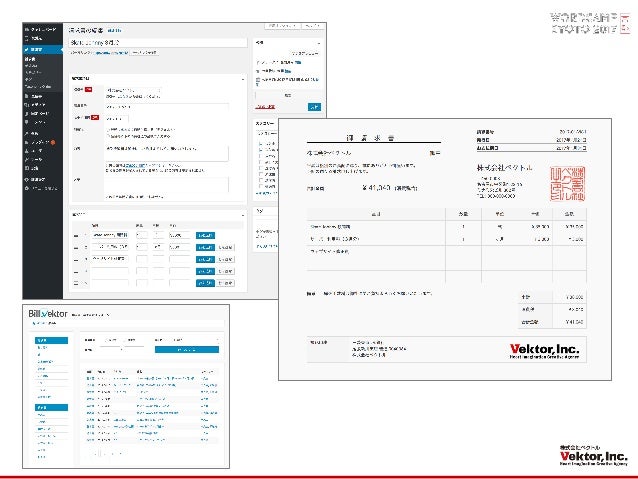Click the item name field in first line-item row

click(110, 235)
